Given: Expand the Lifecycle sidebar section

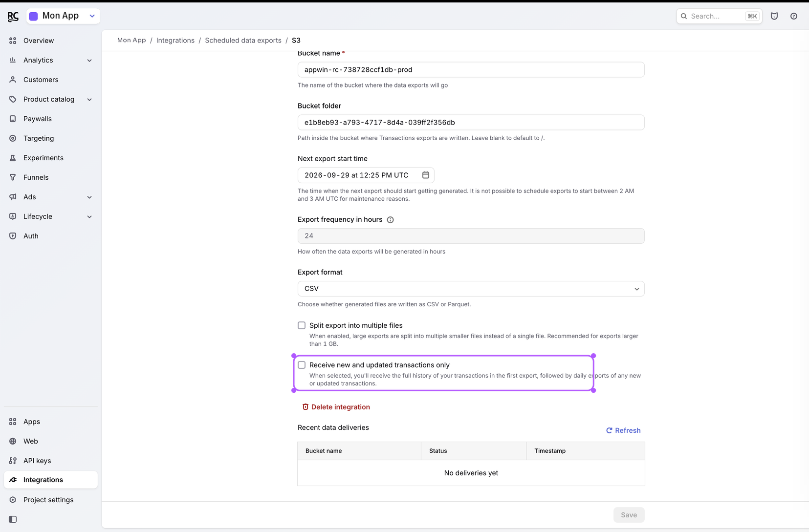Looking at the screenshot, I should [89, 217].
